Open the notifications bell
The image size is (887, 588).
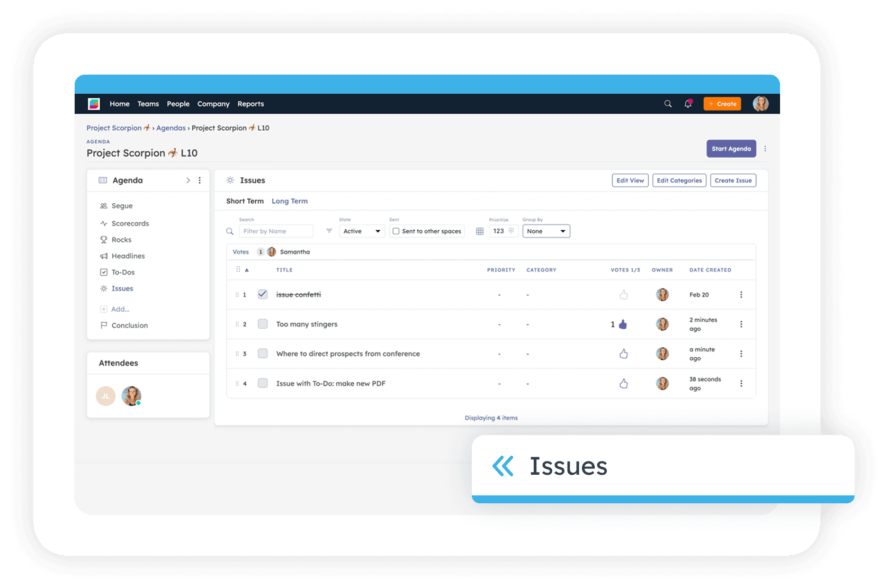(688, 104)
